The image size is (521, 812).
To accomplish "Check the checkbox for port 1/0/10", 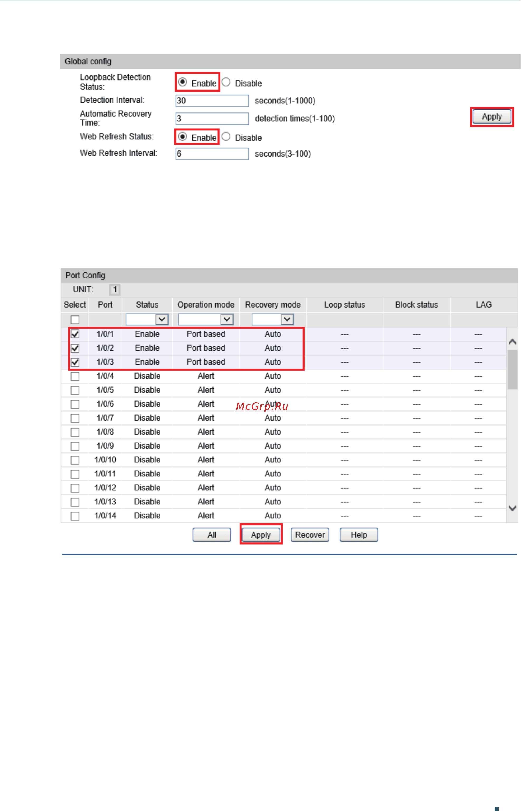I will click(x=75, y=460).
